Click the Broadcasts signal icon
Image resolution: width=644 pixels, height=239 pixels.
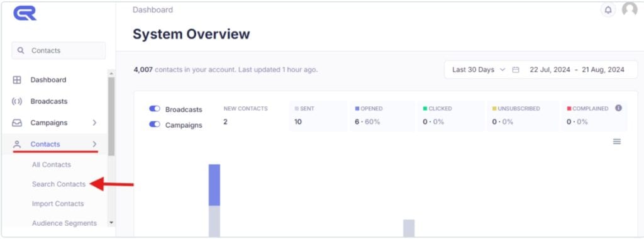point(17,101)
